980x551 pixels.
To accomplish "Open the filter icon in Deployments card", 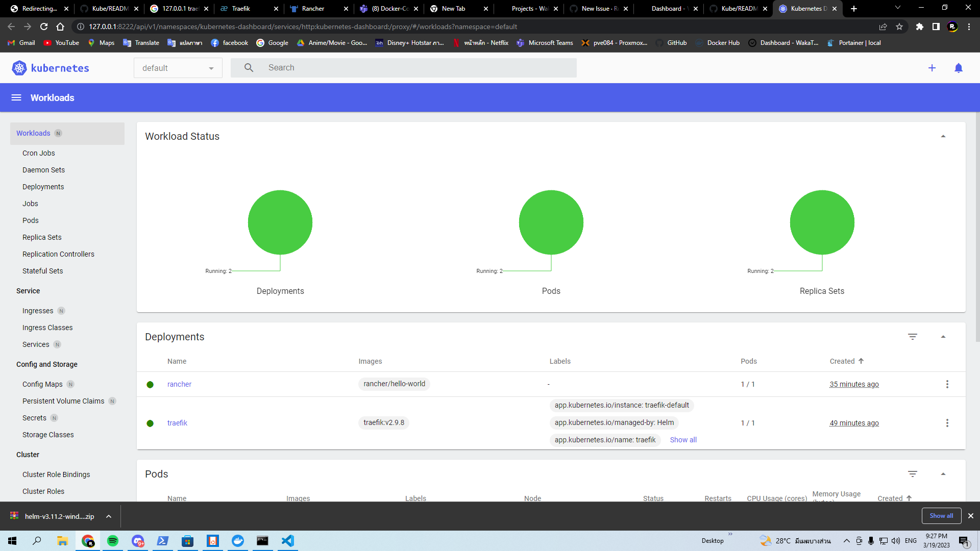I will pyautogui.click(x=913, y=337).
